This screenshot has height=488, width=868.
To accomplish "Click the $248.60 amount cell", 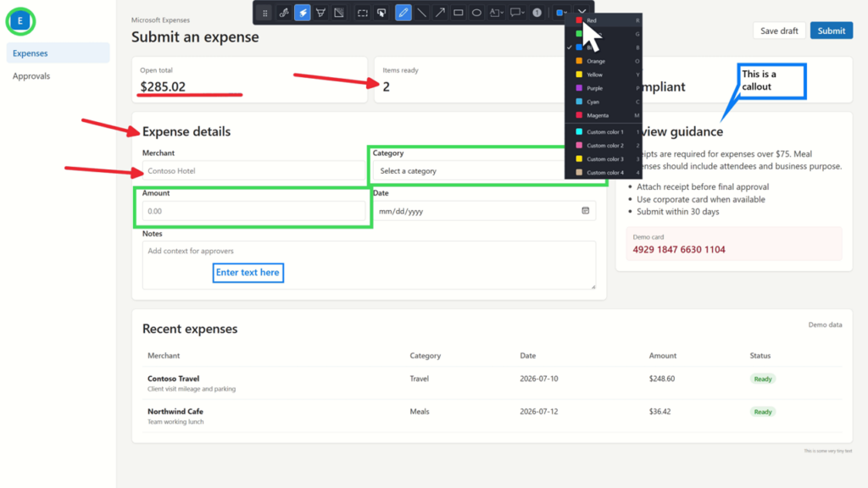I will pos(661,379).
